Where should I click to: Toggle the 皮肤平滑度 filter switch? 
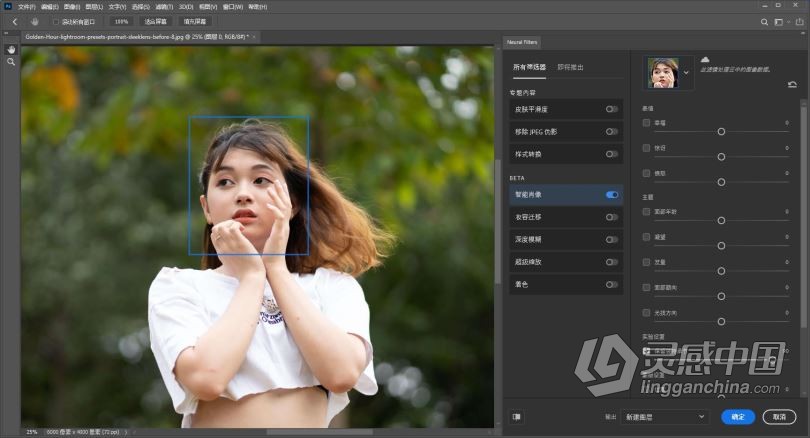(612, 109)
